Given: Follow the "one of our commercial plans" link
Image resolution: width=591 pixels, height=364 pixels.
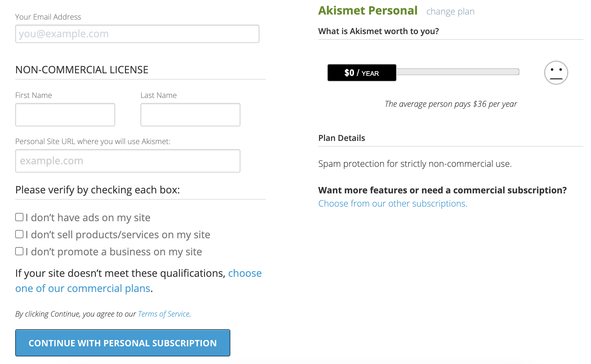Looking at the screenshot, I should tap(83, 288).
